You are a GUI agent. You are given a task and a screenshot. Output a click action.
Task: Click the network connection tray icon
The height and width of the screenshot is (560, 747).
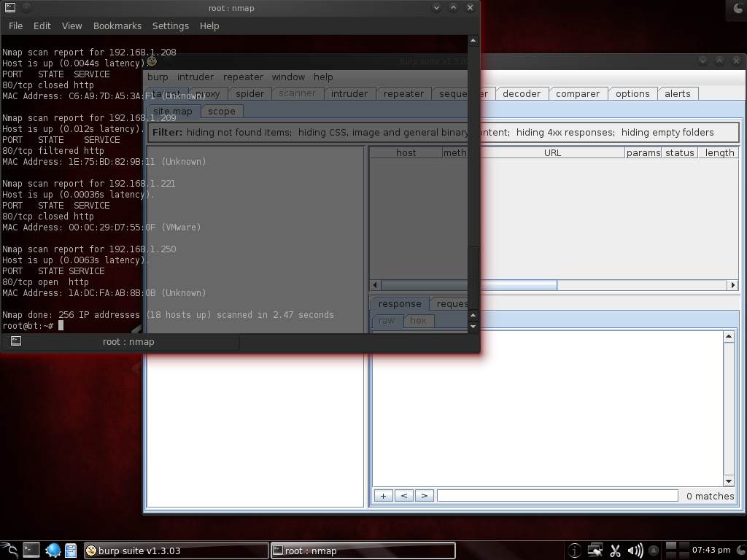point(595,551)
